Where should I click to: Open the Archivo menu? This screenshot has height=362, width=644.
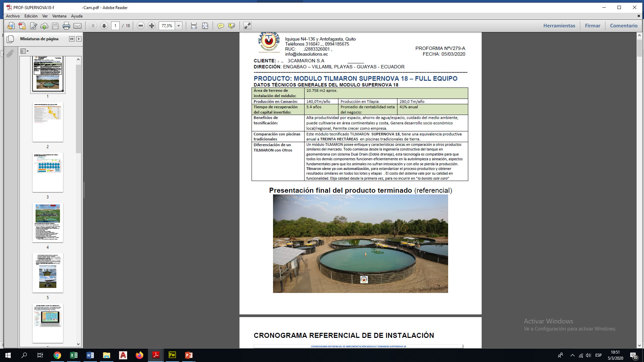pyautogui.click(x=13, y=16)
